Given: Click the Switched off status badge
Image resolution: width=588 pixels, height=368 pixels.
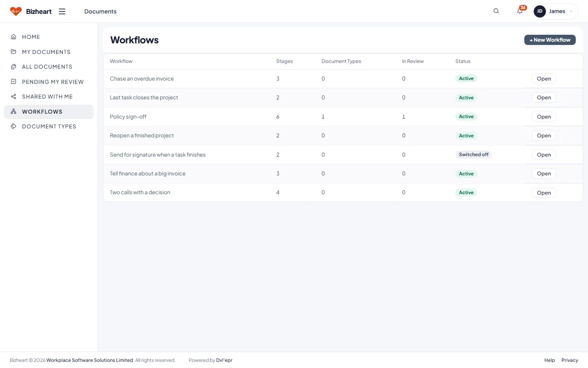Looking at the screenshot, I should coord(473,155).
